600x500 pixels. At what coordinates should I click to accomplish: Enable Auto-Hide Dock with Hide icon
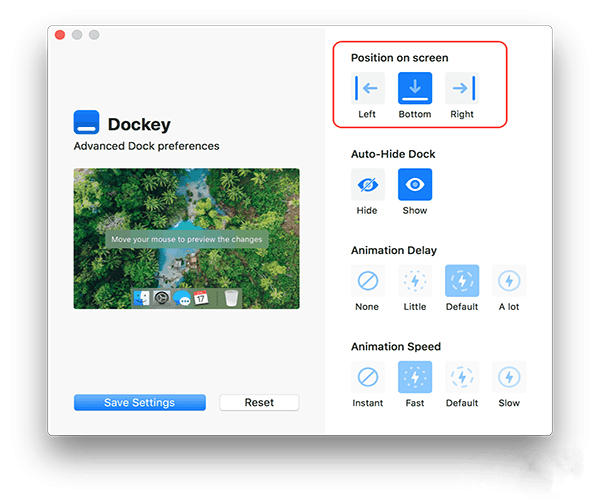[367, 184]
